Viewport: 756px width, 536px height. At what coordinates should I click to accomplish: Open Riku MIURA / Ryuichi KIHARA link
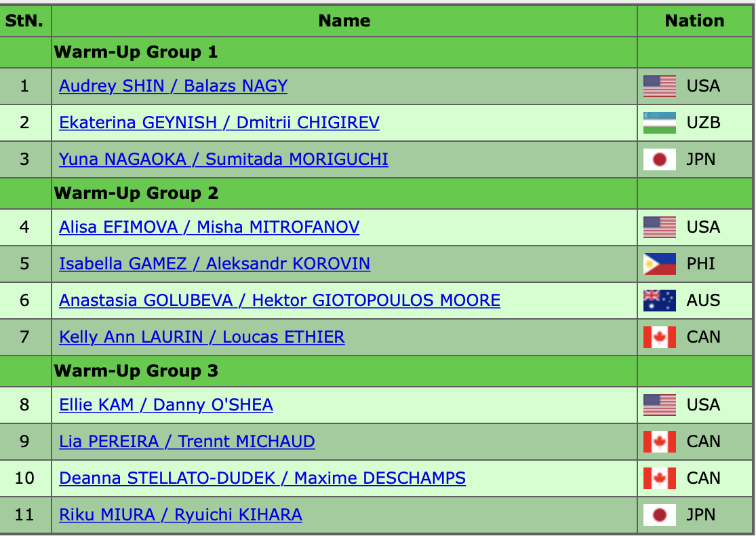click(x=181, y=515)
